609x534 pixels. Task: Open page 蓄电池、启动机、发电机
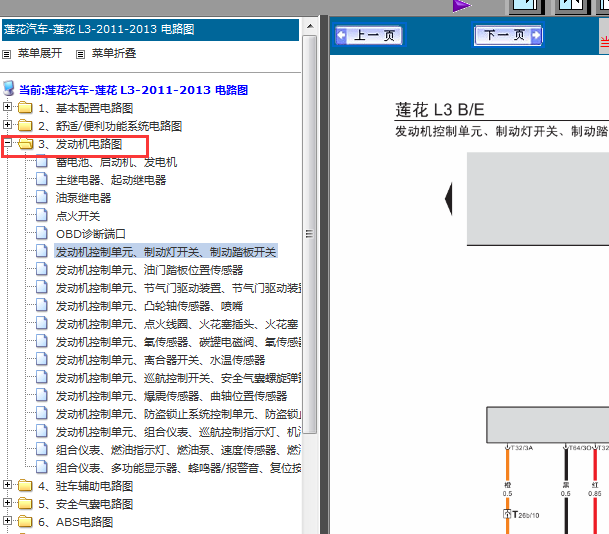pos(116,162)
